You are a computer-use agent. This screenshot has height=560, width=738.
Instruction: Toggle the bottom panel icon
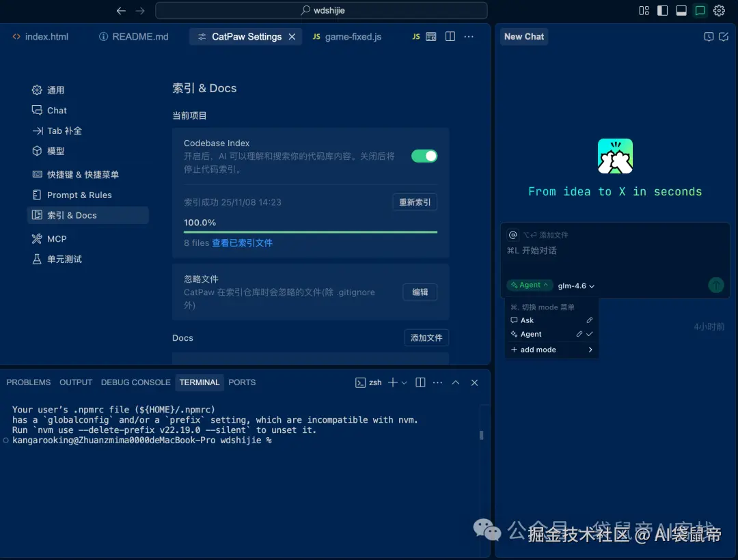(x=681, y=10)
